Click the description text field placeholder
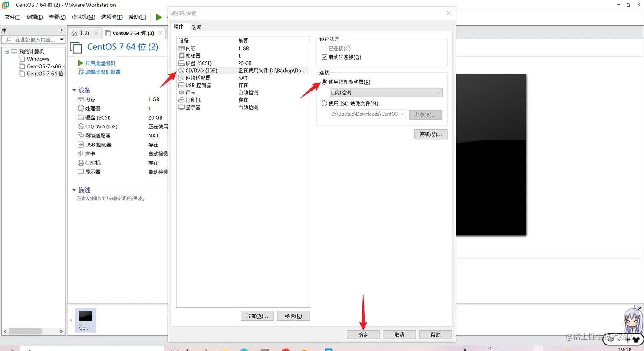Viewport: 644px width, 351px height. coord(112,198)
